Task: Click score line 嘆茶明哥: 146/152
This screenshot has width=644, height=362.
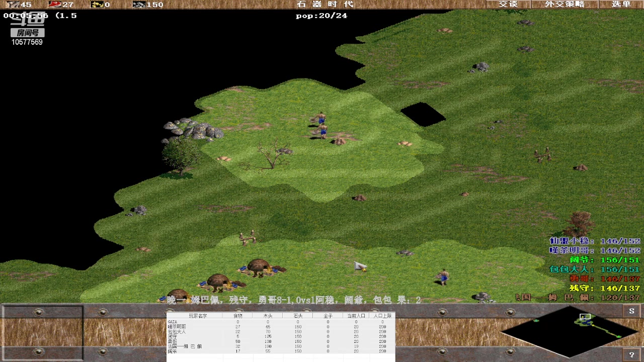Action: pos(595,250)
